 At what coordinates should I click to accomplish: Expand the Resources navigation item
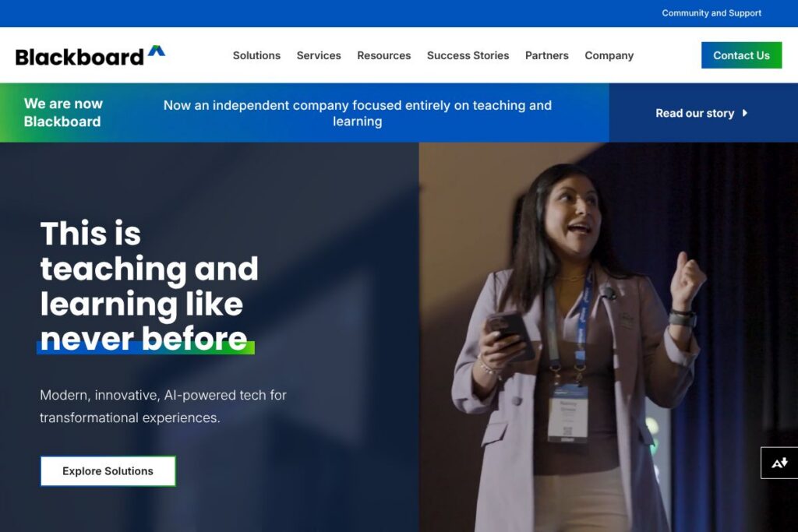tap(383, 55)
